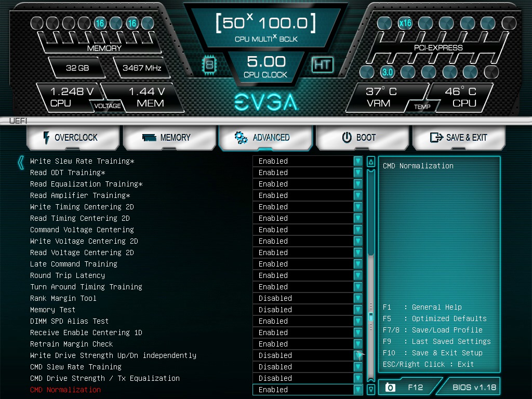The height and width of the screenshot is (399, 532).
Task: Expand Late Command Training arrow
Action: (x=357, y=264)
